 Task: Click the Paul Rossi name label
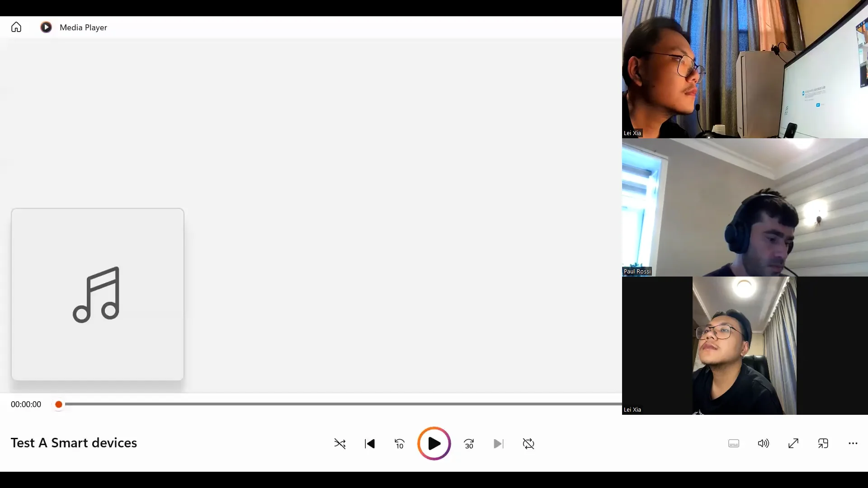coord(637,271)
